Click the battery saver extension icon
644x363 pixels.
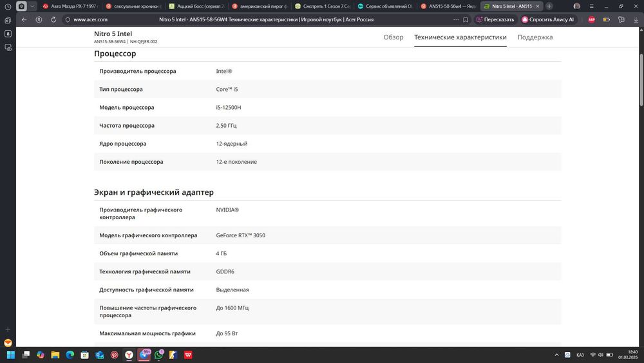606,19
